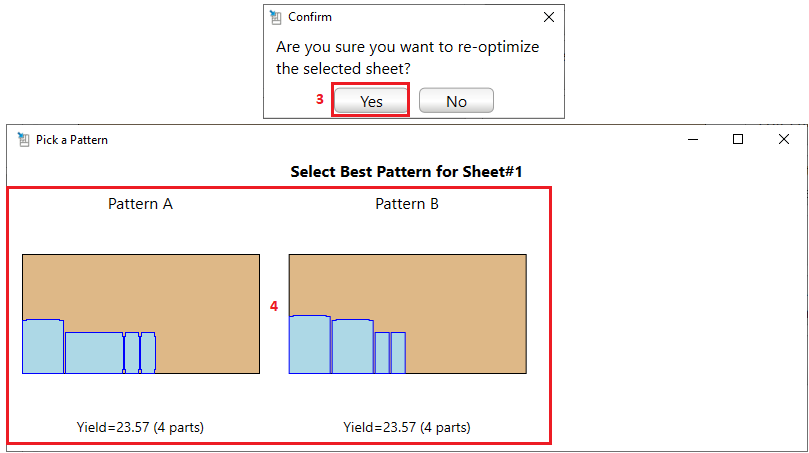This screenshot has height=453, width=809.
Task: Click the leftmost blue part in Pattern A
Action: pos(43,347)
